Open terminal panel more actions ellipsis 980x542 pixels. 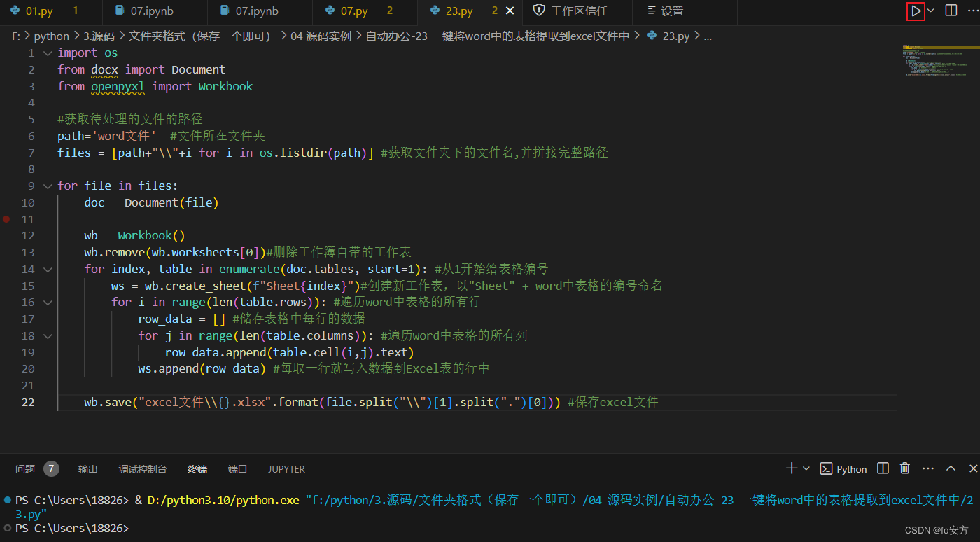coord(928,468)
